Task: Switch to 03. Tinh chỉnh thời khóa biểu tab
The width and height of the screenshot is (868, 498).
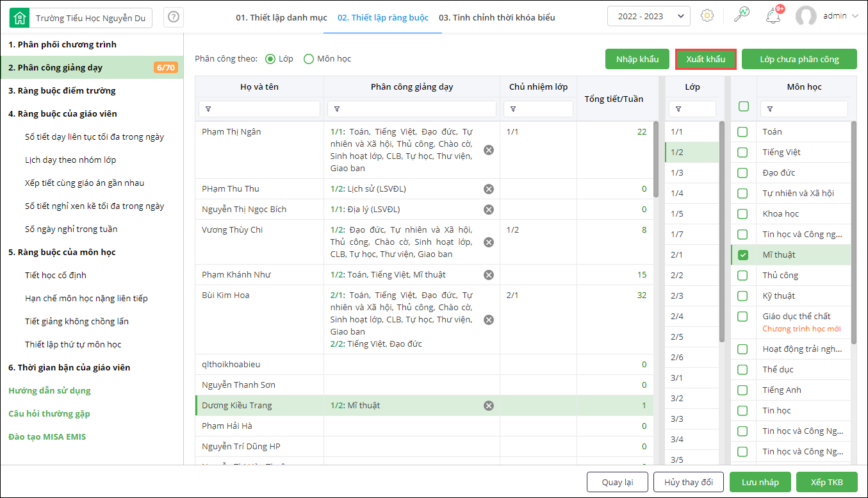Action: click(x=496, y=17)
